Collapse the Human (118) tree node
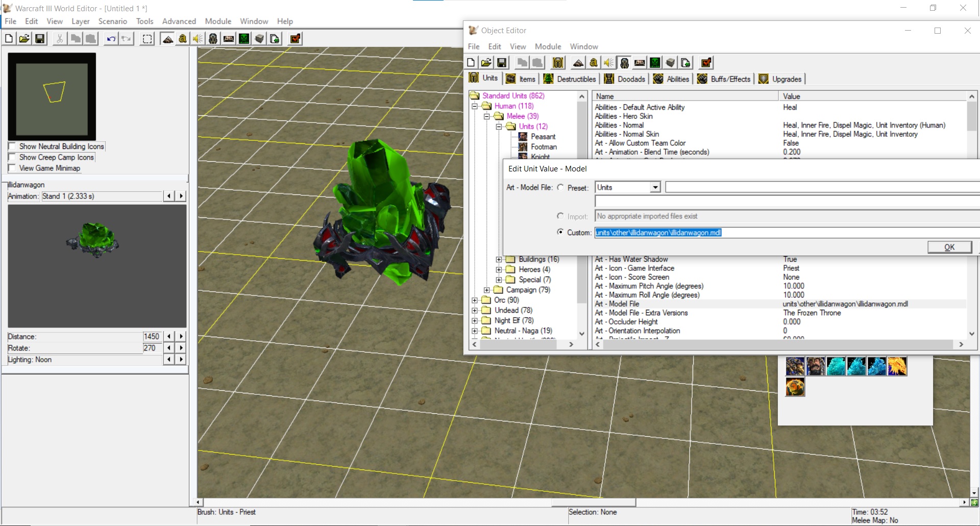The height and width of the screenshot is (526, 980). coord(475,106)
